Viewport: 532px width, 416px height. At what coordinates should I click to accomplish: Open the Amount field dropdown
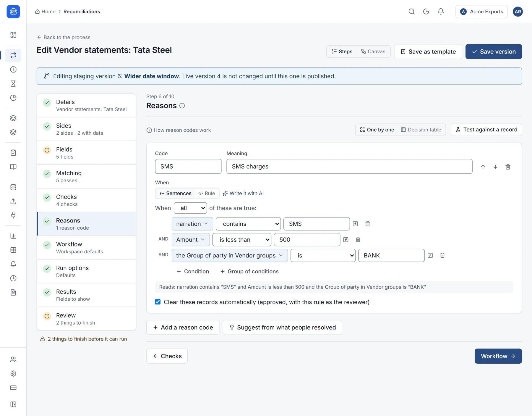[191, 240]
